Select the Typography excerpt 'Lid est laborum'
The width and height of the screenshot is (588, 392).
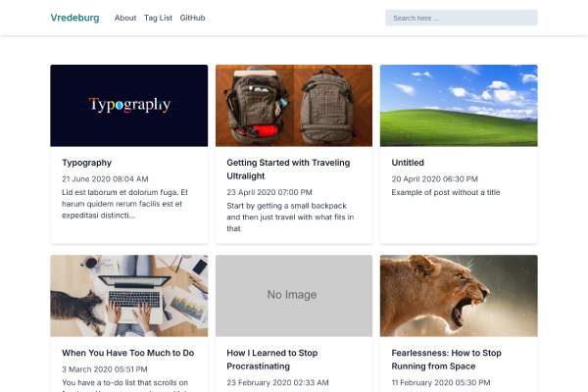coord(124,204)
